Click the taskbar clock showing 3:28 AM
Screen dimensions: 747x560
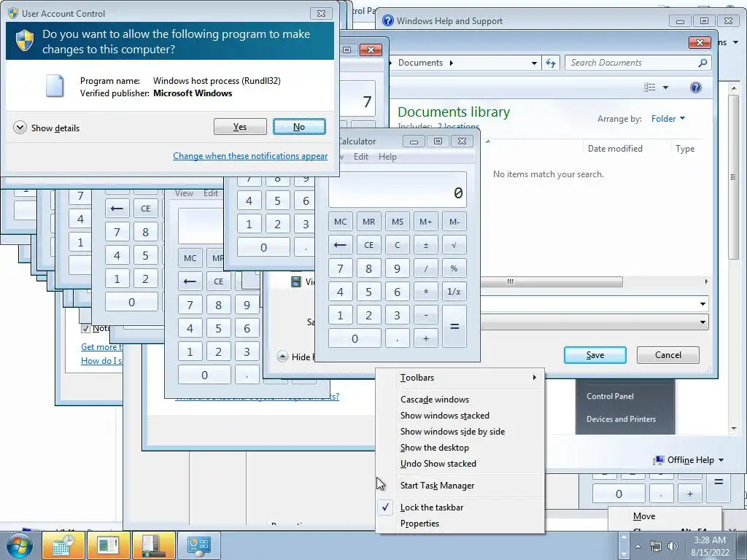710,546
